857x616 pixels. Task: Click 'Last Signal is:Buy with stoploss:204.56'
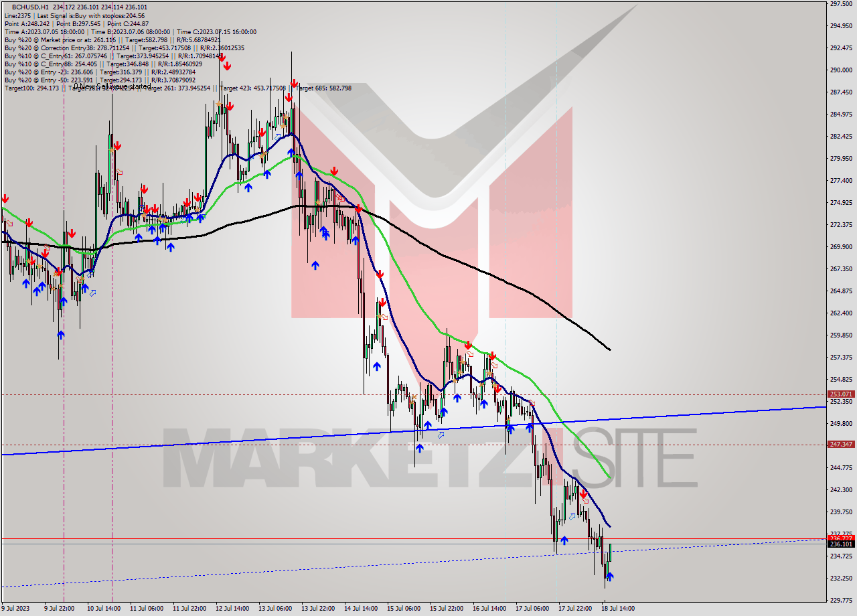click(x=92, y=15)
